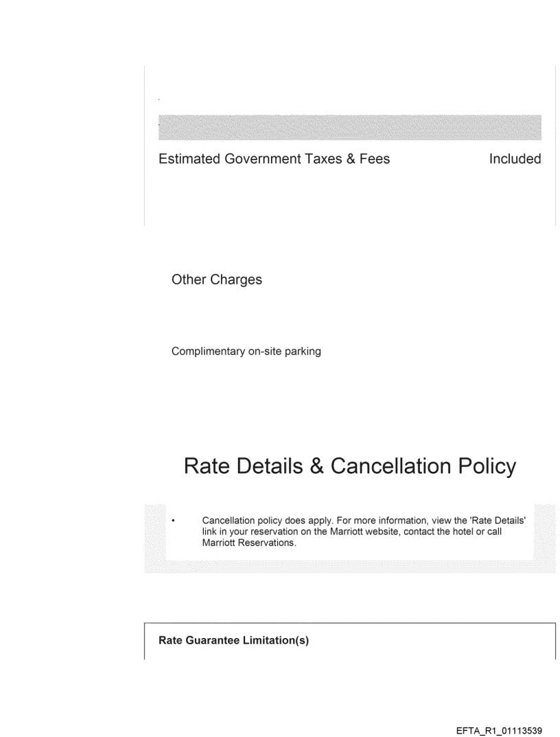Image resolution: width=560 pixels, height=737 pixels.
Task: Click the Estimated Government Taxes & Fees label
Action: coord(274,159)
